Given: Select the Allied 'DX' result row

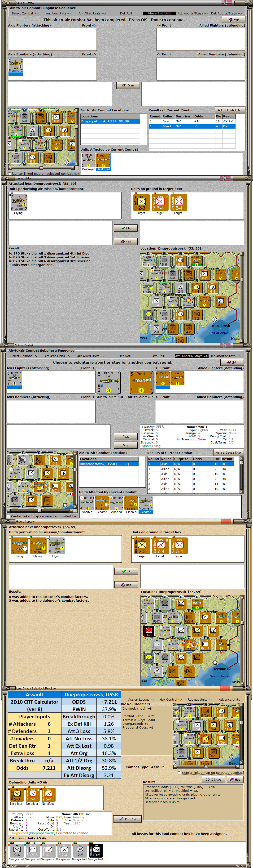Looking at the screenshot, I should (x=192, y=126).
